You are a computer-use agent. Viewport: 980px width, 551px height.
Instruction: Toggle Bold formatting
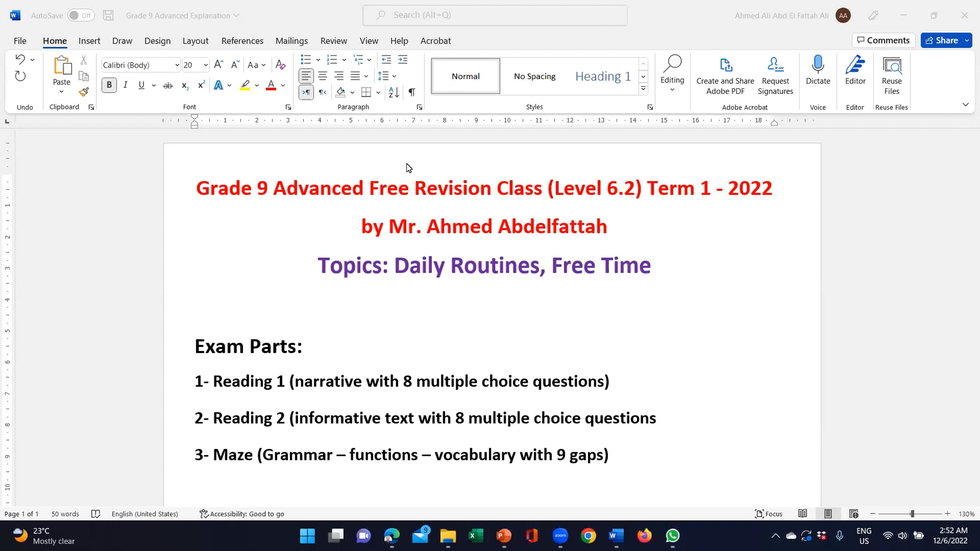tap(109, 85)
